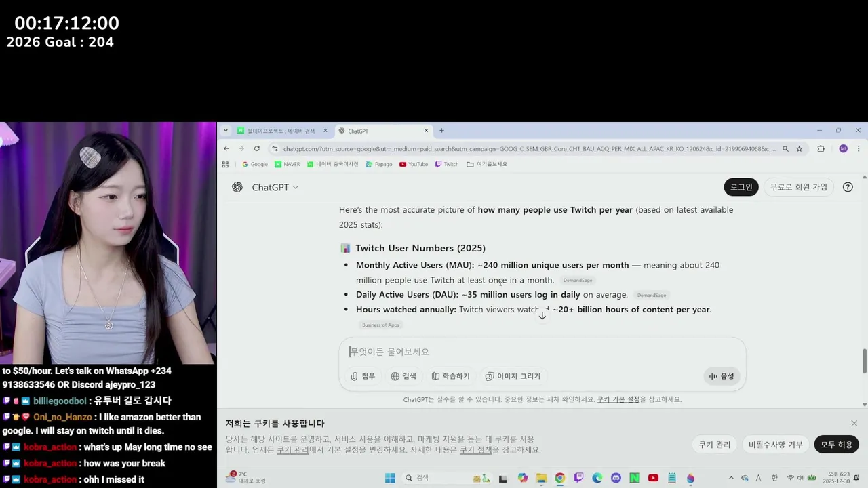
Task: Click the ChatGPT logo icon
Action: [237, 187]
